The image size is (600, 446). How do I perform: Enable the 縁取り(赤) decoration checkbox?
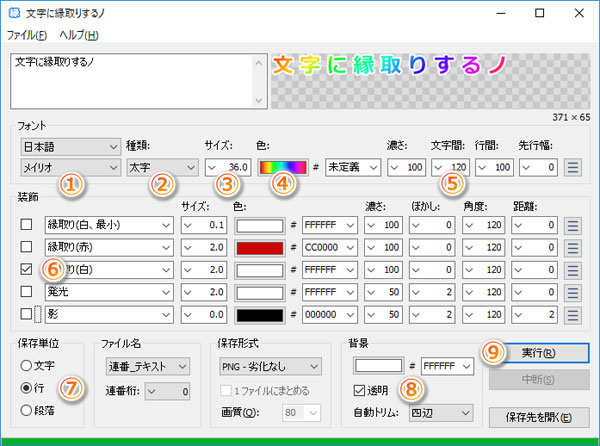tap(26, 247)
